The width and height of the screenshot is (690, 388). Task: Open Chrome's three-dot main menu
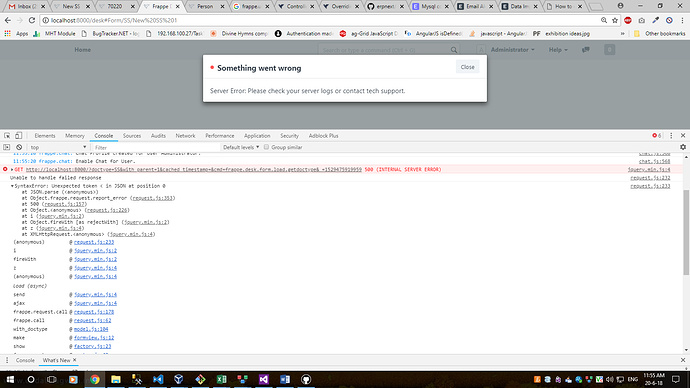(x=683, y=20)
